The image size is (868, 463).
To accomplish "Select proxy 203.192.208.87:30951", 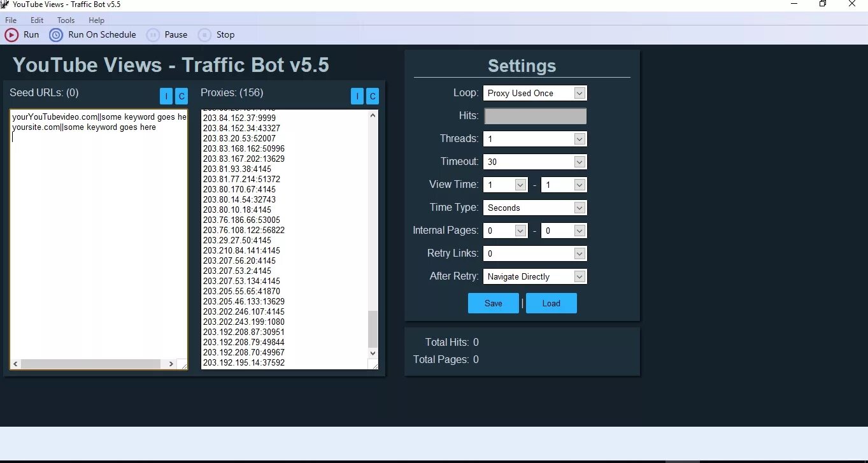I will coord(244,332).
